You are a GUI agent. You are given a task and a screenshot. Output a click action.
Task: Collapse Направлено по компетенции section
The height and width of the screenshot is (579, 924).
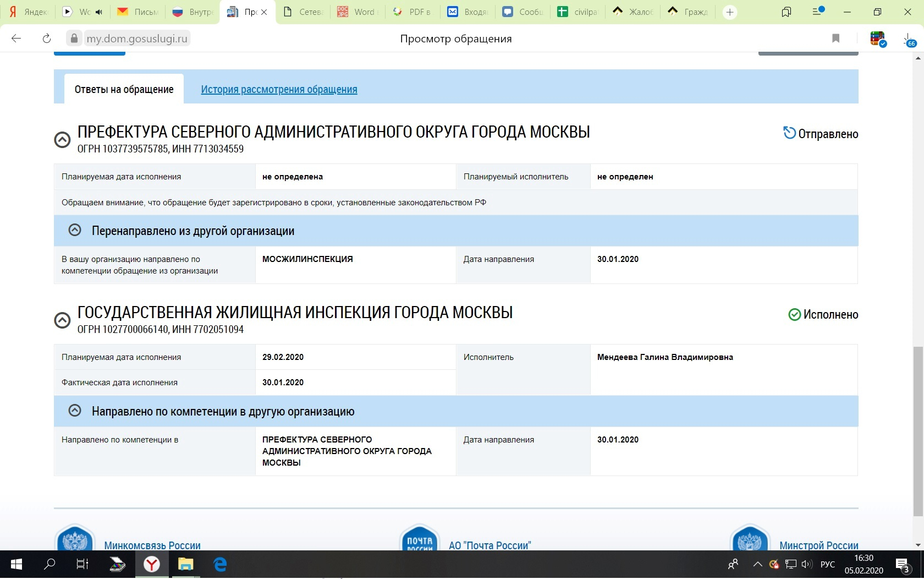[75, 411]
